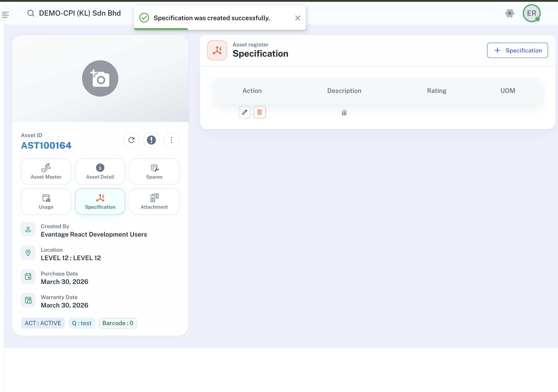This screenshot has width=558, height=392.
Task: Click the Barcode : 0 tag
Action: [x=118, y=323]
